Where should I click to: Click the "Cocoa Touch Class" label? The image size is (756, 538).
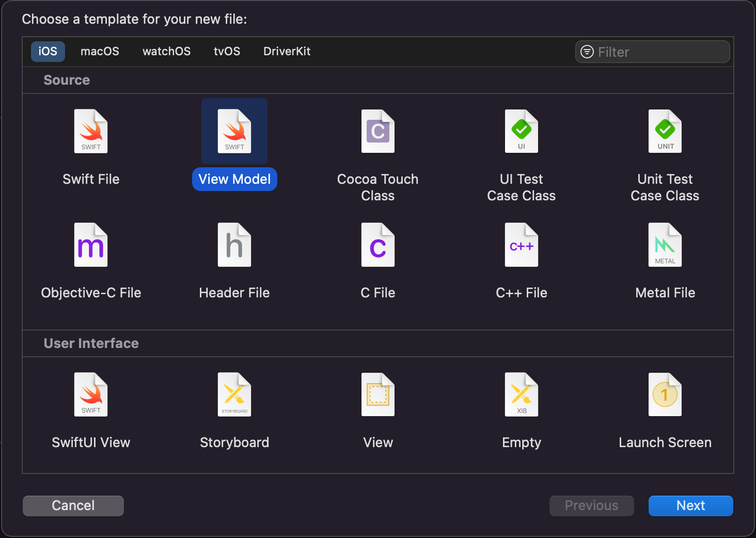[378, 187]
